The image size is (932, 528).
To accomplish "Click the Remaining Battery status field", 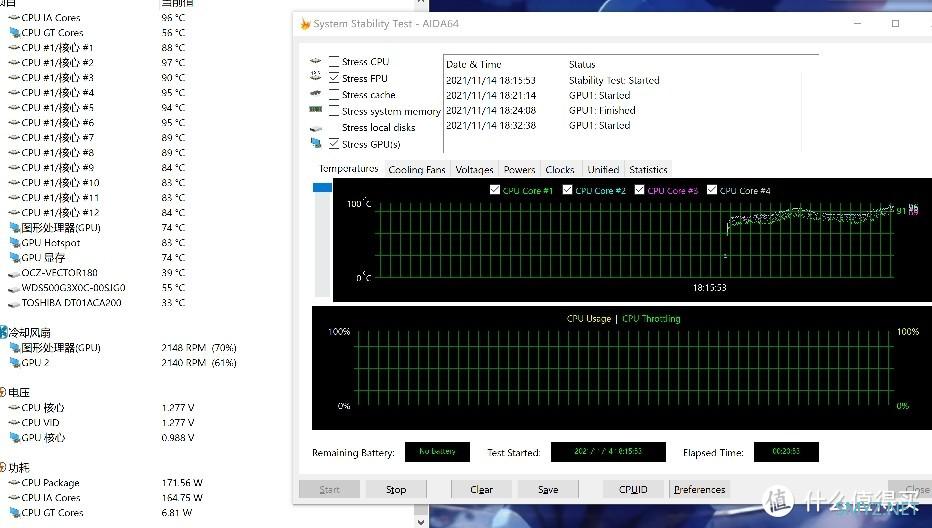I will pyautogui.click(x=437, y=451).
